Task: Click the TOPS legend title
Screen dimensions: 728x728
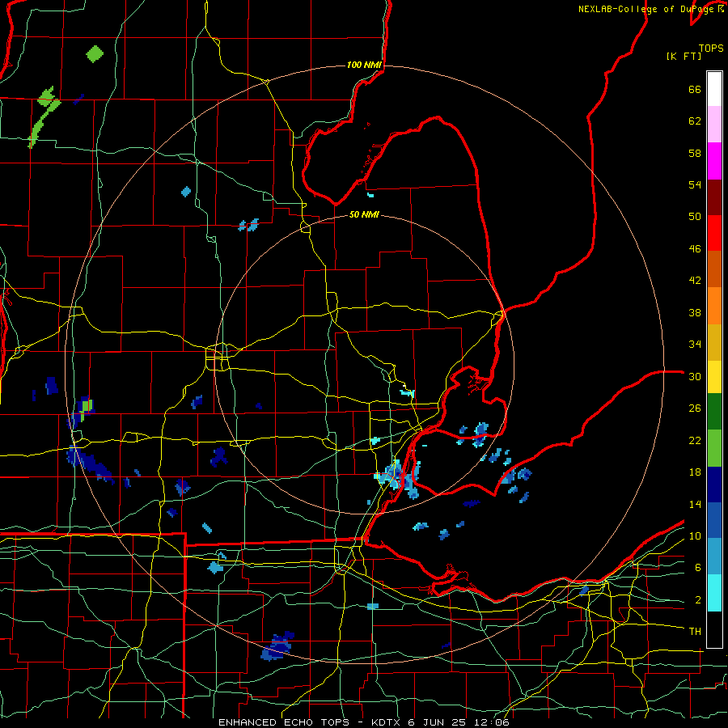Action: pos(711,48)
